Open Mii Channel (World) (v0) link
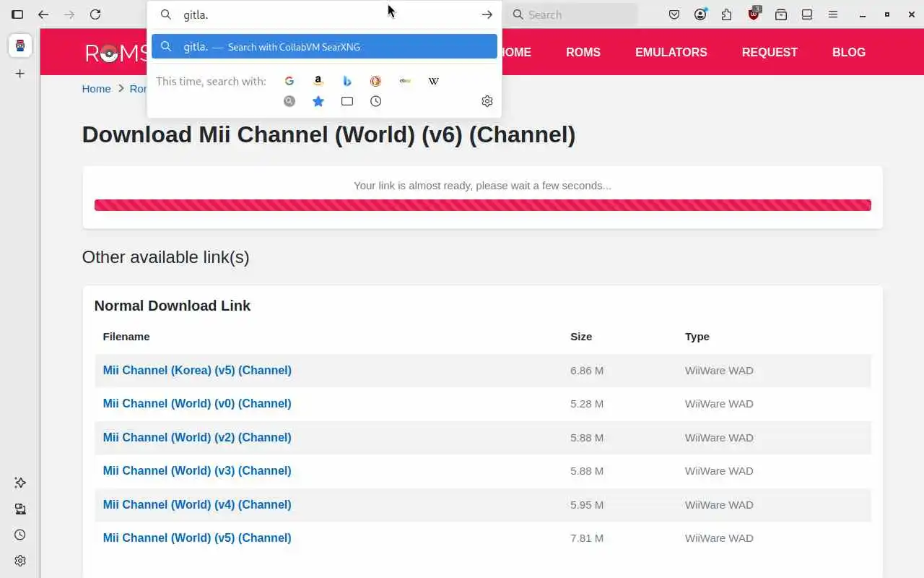Screen dimensions: 924x578 pyautogui.click(x=197, y=403)
